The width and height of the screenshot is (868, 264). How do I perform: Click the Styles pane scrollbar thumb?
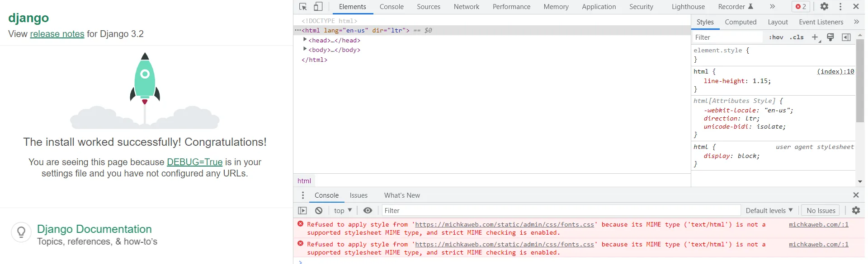(x=860, y=81)
